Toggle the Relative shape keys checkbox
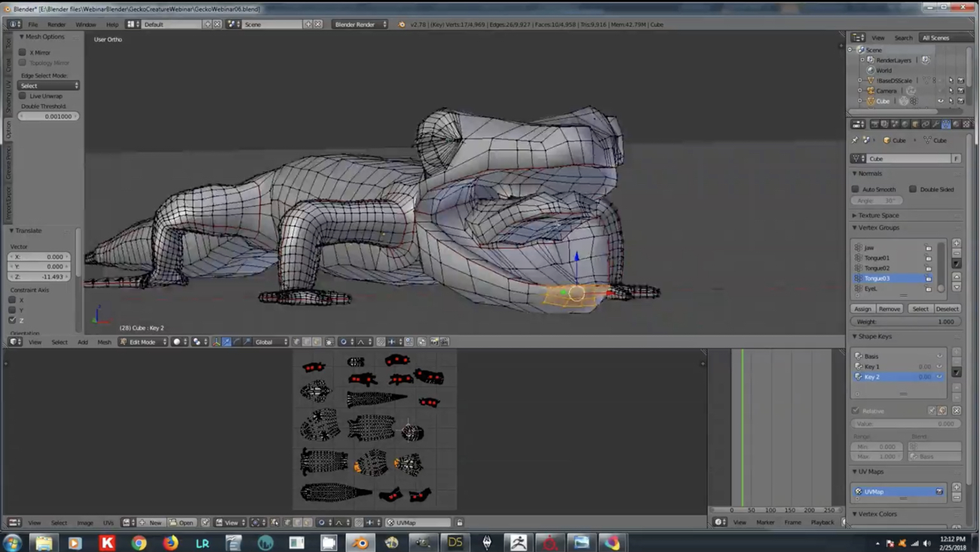The image size is (980, 552). 856,411
